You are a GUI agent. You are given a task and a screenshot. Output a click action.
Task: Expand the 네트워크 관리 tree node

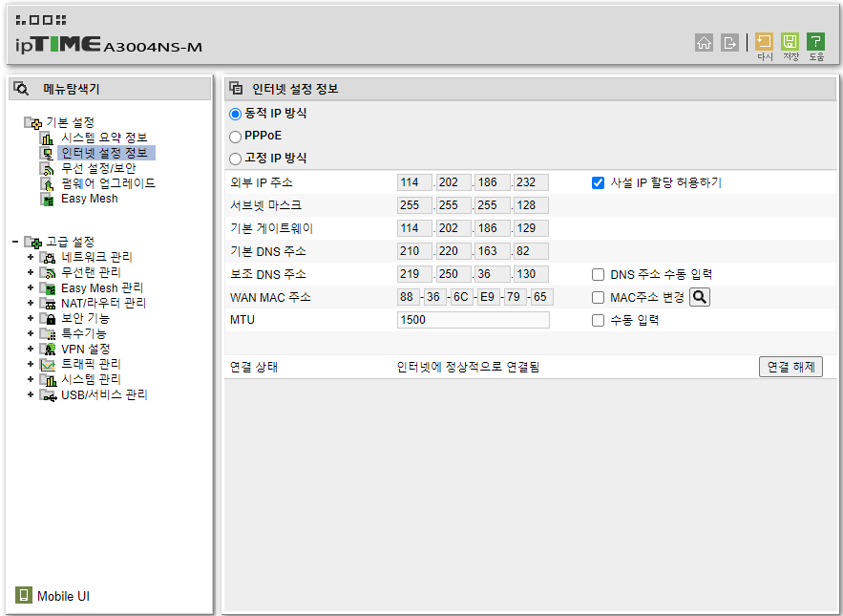[x=31, y=257]
